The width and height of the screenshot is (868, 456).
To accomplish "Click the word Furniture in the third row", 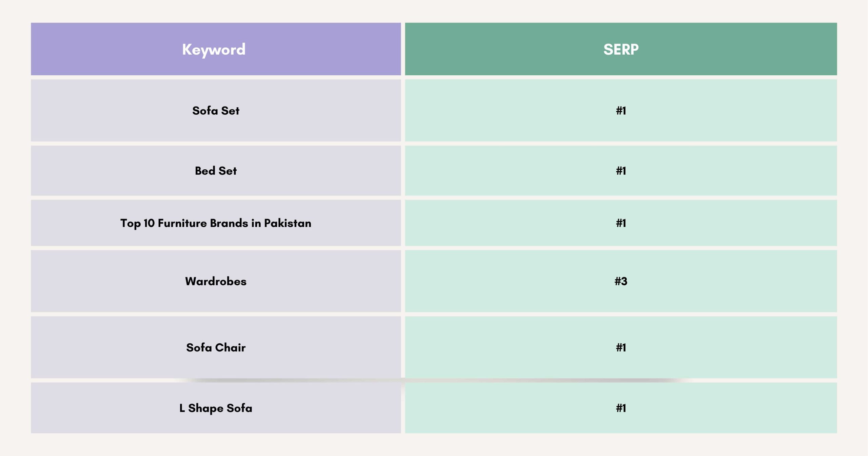I will click(x=182, y=223).
